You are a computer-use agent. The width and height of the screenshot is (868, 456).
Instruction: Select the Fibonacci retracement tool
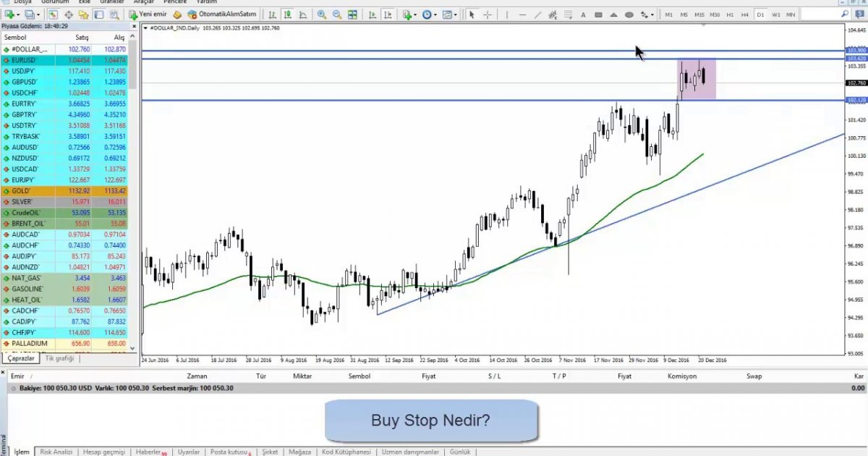pos(568,14)
